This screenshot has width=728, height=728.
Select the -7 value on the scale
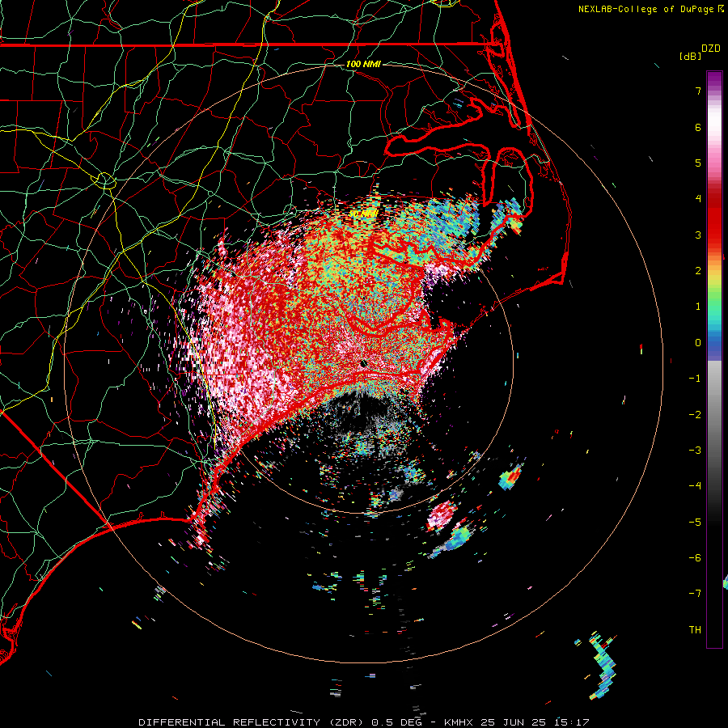(x=695, y=594)
